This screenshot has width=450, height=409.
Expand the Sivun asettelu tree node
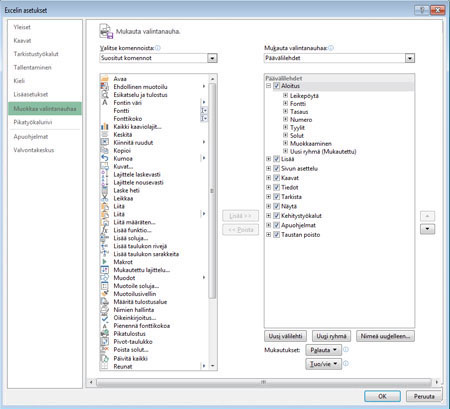click(x=268, y=169)
